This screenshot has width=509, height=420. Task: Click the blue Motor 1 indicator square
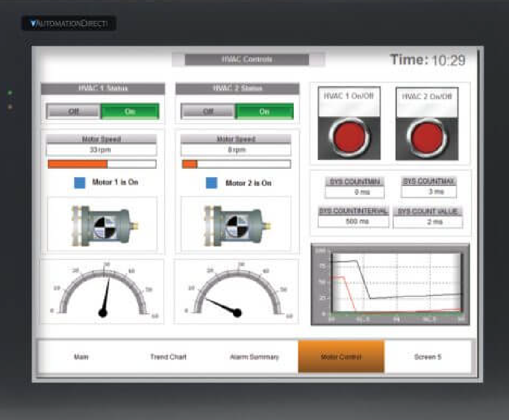(80, 182)
